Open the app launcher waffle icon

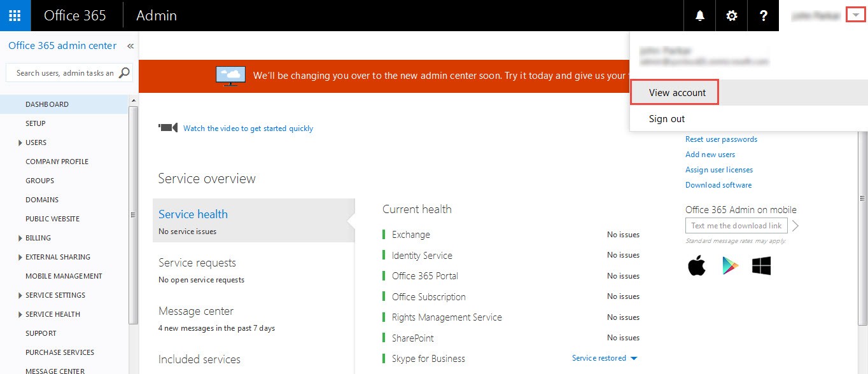pos(15,15)
